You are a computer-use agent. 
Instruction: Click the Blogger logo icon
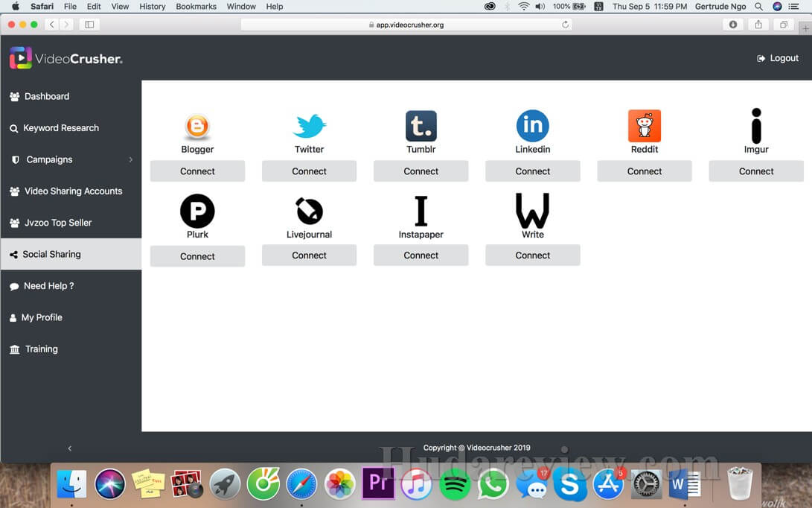[197, 126]
